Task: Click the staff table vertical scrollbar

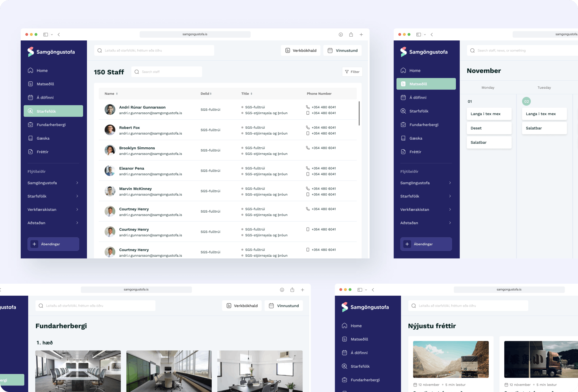Action: click(x=359, y=113)
